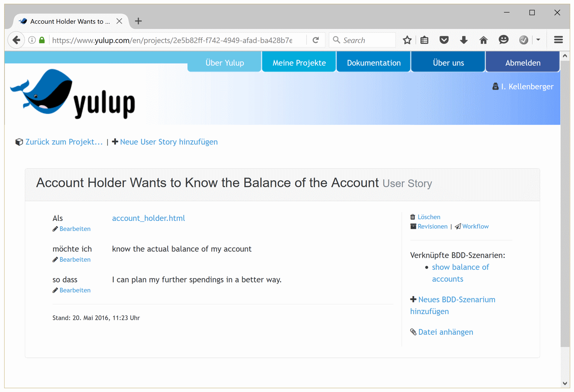574x392 pixels.
Task: Open a new browser tab with plus
Action: 139,21
